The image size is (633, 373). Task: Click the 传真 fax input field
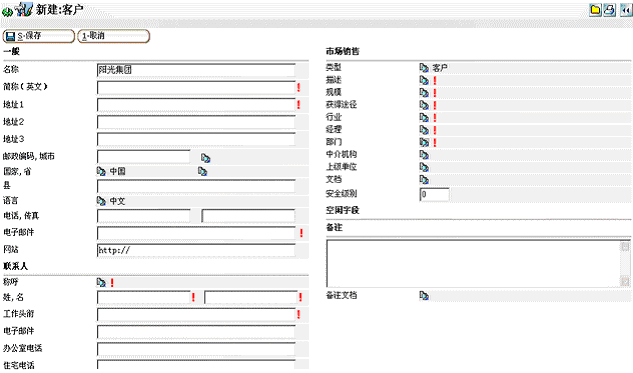click(x=248, y=216)
